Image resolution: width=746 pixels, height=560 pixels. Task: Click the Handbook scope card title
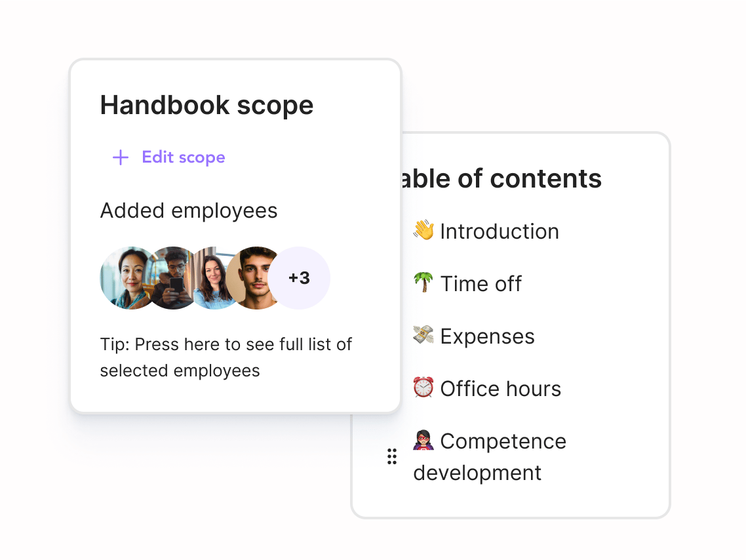point(206,105)
